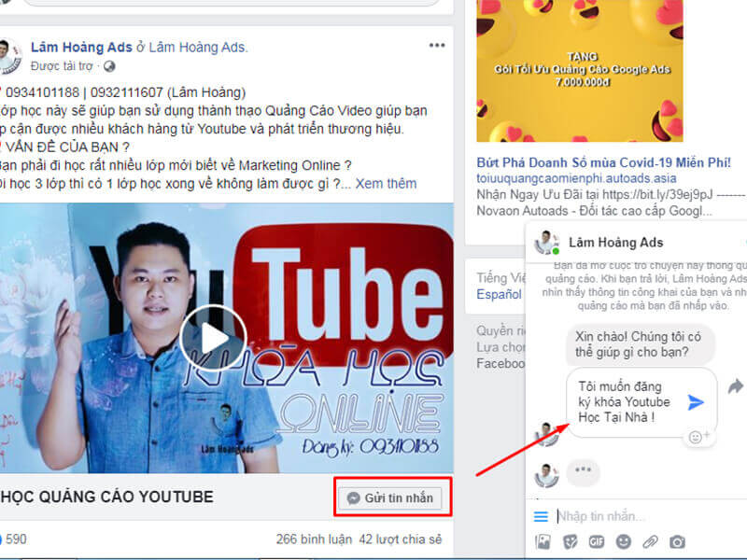Expand the post text with Xem thêm
This screenshot has height=560, width=747.
click(x=387, y=184)
